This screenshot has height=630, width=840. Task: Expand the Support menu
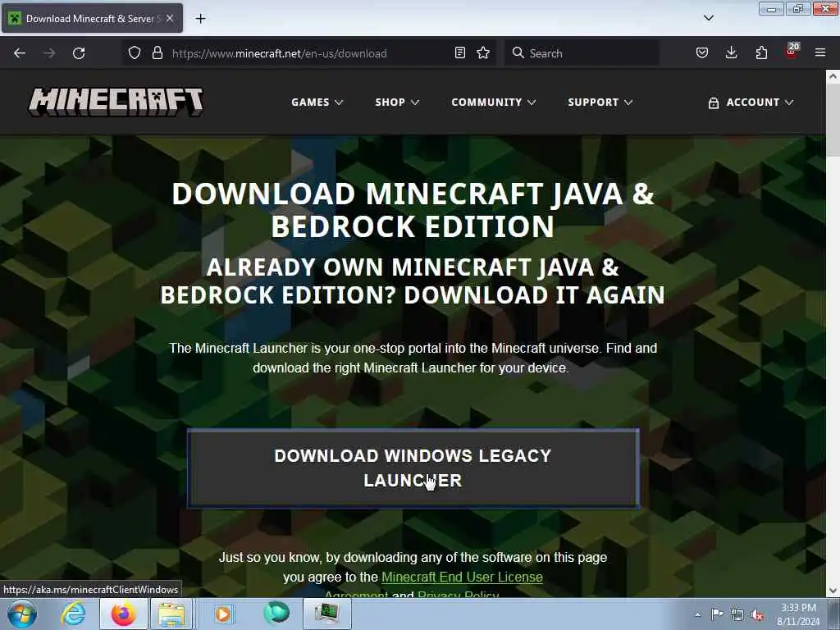pyautogui.click(x=600, y=103)
